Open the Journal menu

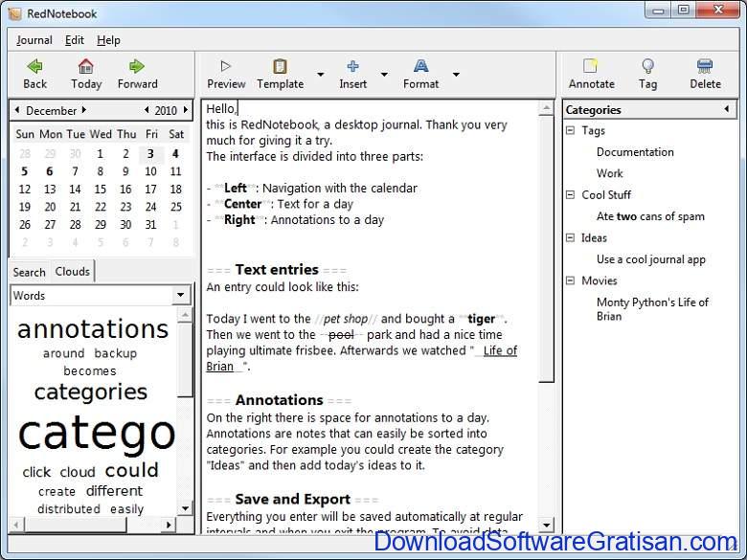(x=34, y=40)
